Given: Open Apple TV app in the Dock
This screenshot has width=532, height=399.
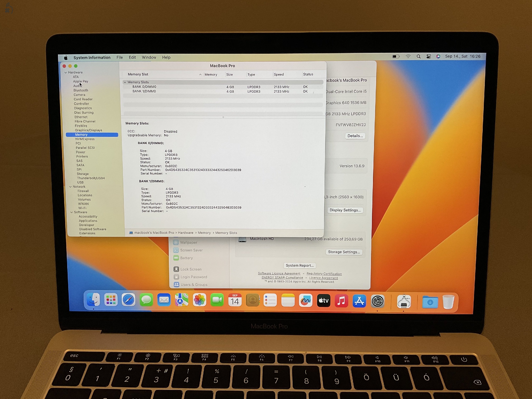Looking at the screenshot, I should [323, 300].
